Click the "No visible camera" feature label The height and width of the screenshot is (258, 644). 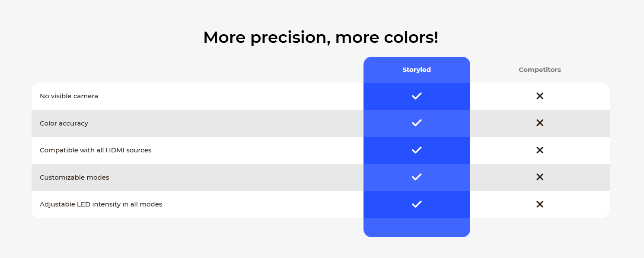point(69,96)
